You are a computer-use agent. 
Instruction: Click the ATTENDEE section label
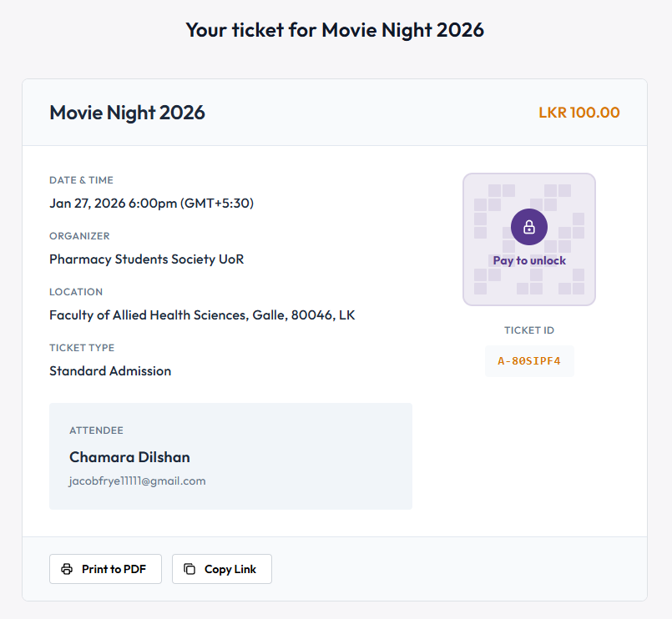coord(96,430)
